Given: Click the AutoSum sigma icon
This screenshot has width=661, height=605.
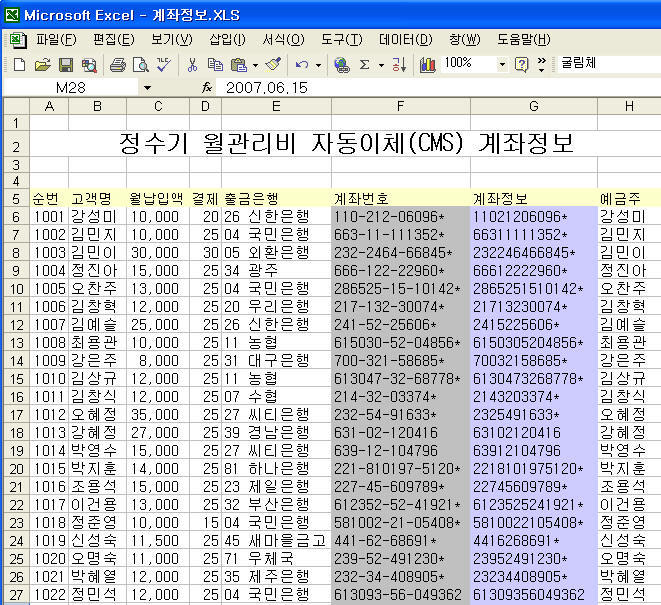Looking at the screenshot, I should pos(365,65).
